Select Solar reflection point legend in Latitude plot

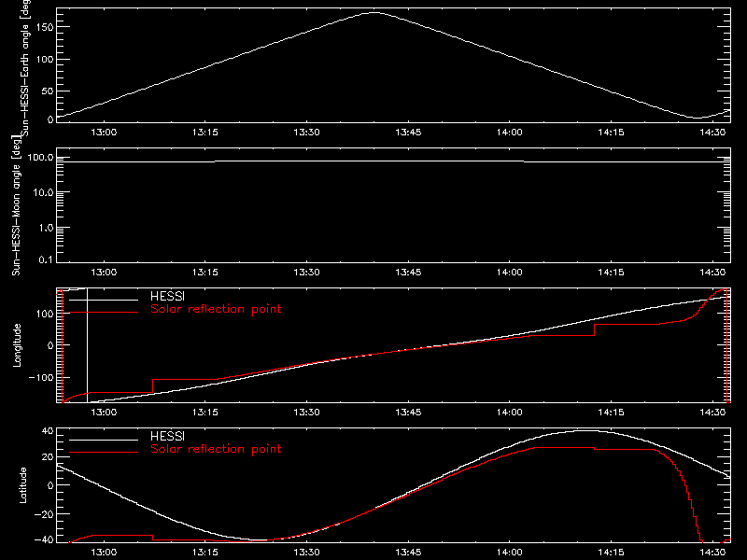click(x=216, y=449)
